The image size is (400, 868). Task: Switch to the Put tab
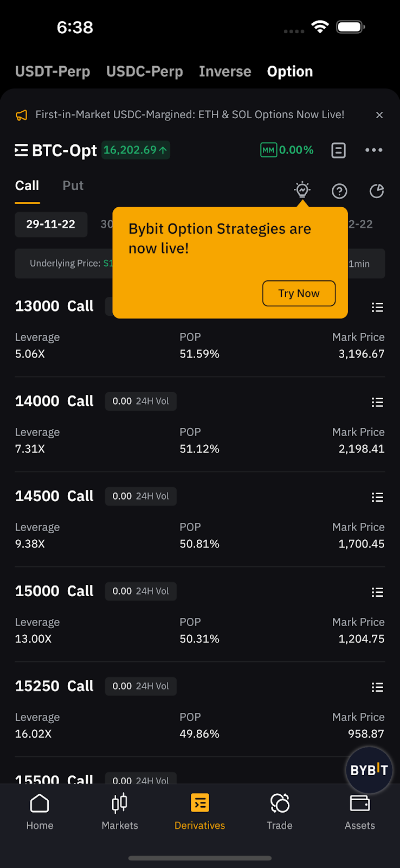point(73,186)
